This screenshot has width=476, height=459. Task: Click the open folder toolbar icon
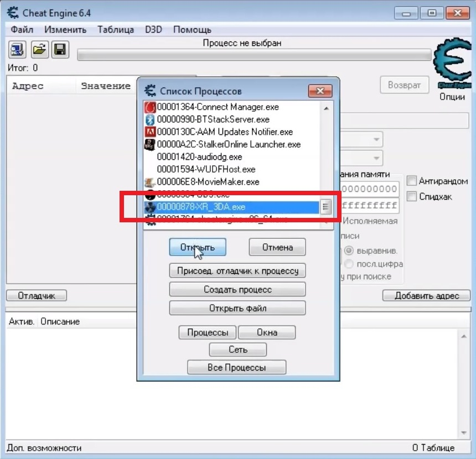[x=39, y=49]
